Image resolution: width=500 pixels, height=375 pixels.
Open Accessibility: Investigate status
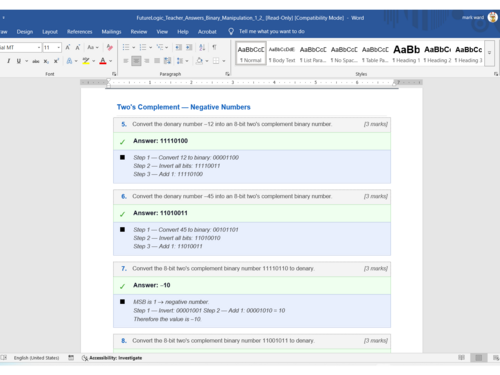[x=112, y=358]
